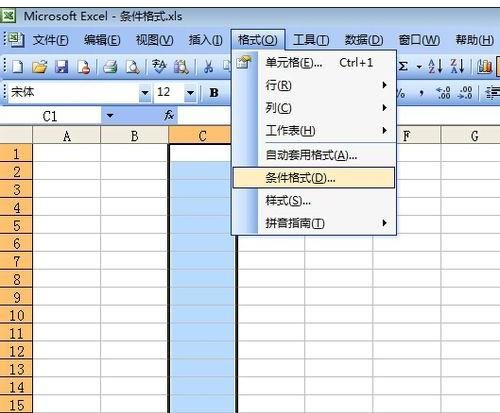500x413 pixels.
Task: Click the insert function fx button
Action: (x=169, y=116)
